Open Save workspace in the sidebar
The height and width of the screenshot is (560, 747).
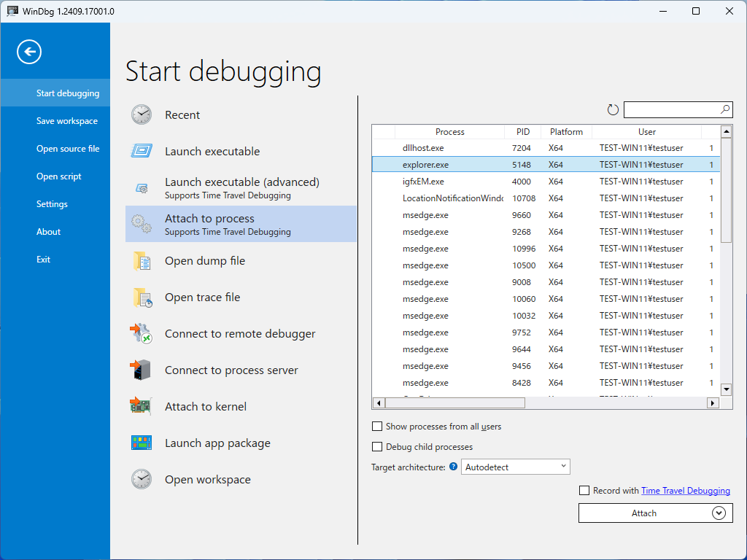[55, 120]
